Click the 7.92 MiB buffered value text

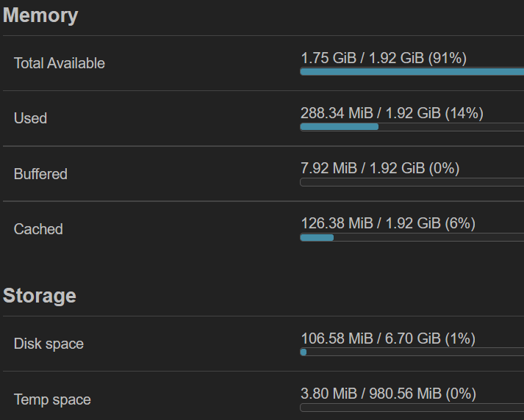(x=380, y=168)
